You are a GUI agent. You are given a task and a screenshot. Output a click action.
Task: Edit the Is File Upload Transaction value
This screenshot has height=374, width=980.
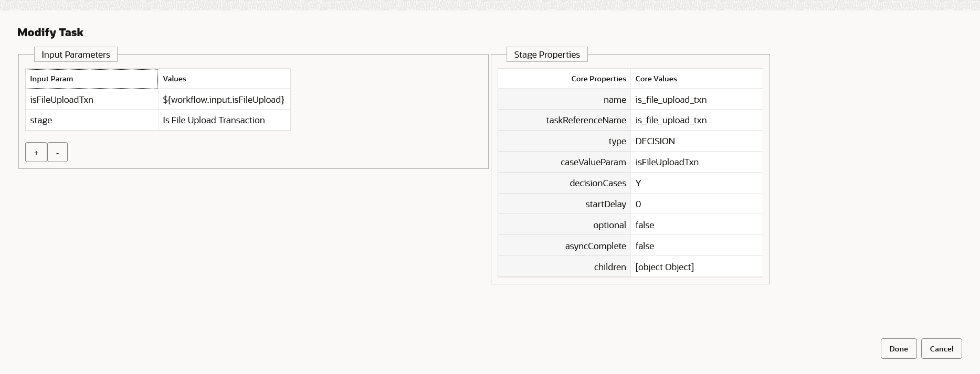[x=224, y=120]
